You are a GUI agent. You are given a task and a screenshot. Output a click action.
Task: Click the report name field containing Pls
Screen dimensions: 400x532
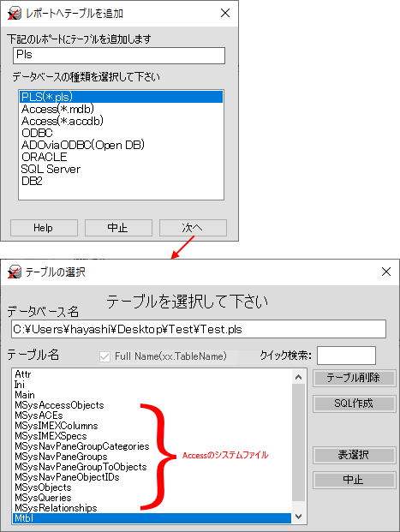click(119, 56)
